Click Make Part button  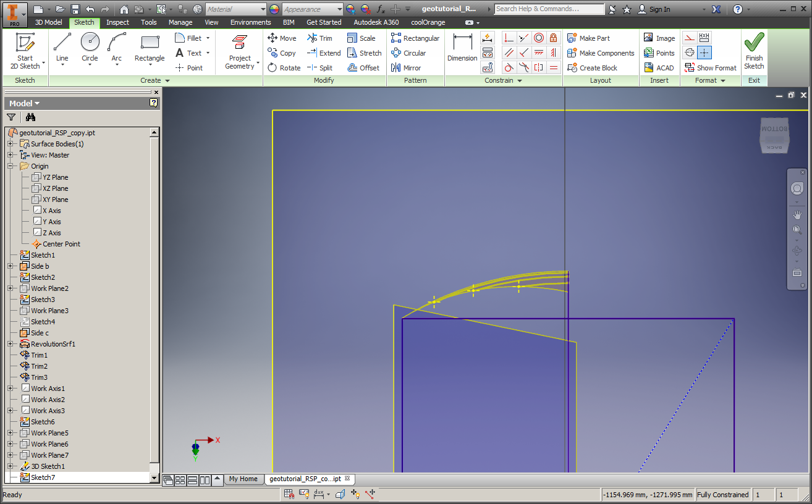[x=588, y=38]
